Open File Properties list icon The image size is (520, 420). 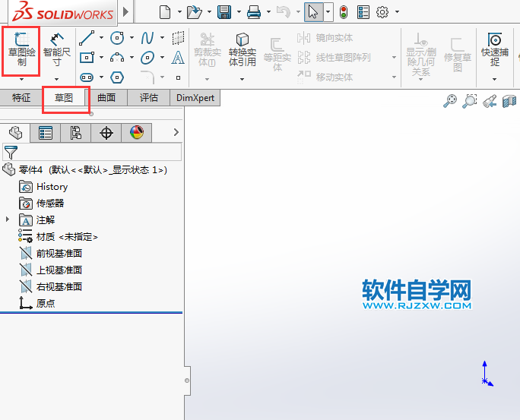(x=363, y=12)
